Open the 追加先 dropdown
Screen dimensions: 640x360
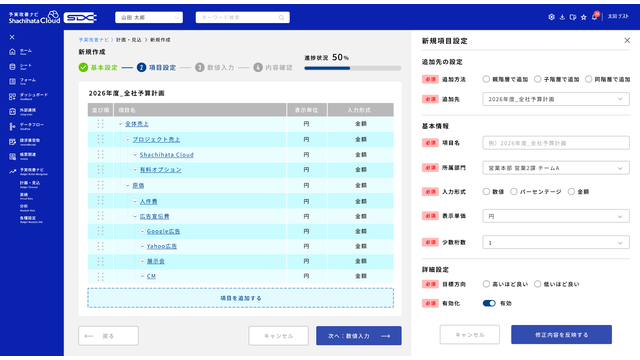(556, 99)
